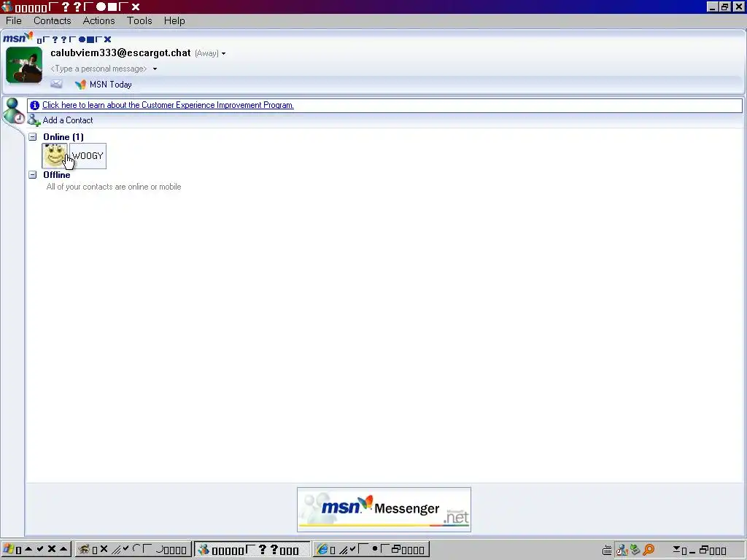Click WOOGY's smiley display picture
Screen dimensions: 747x560
pyautogui.click(x=54, y=156)
